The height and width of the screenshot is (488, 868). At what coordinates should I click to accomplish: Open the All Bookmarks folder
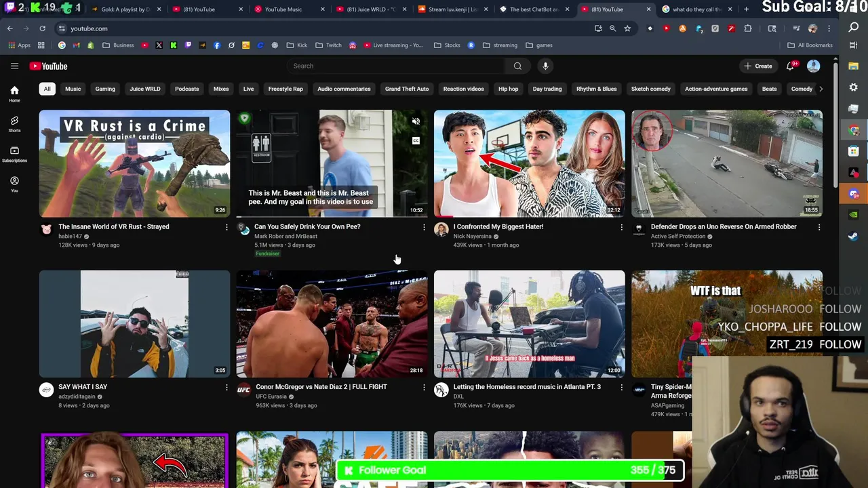tap(810, 45)
